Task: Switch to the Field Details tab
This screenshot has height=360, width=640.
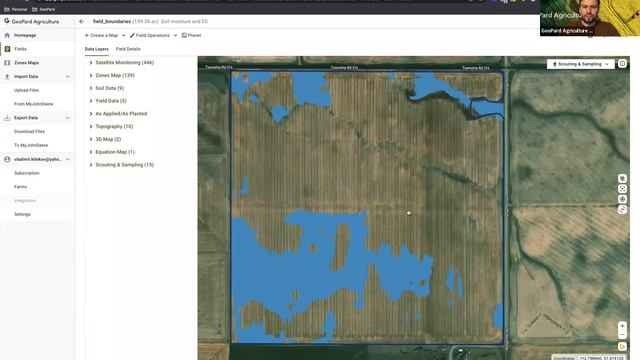Action: pos(128,49)
